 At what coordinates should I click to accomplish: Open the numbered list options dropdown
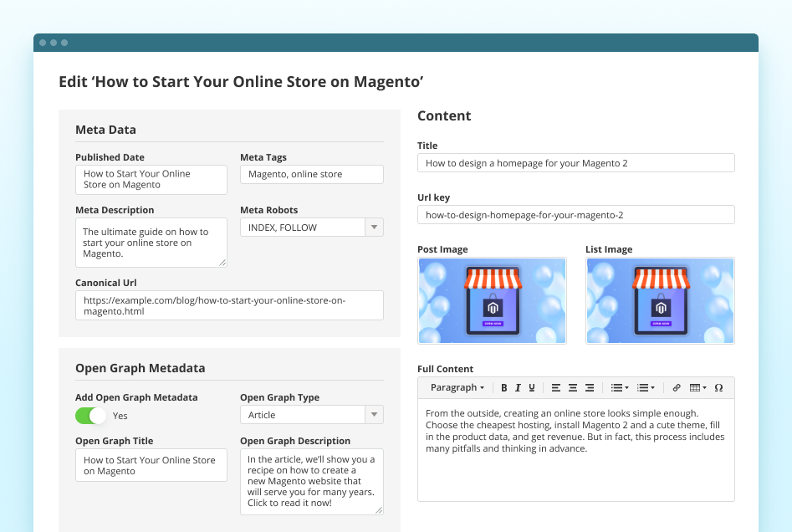pyautogui.click(x=646, y=388)
